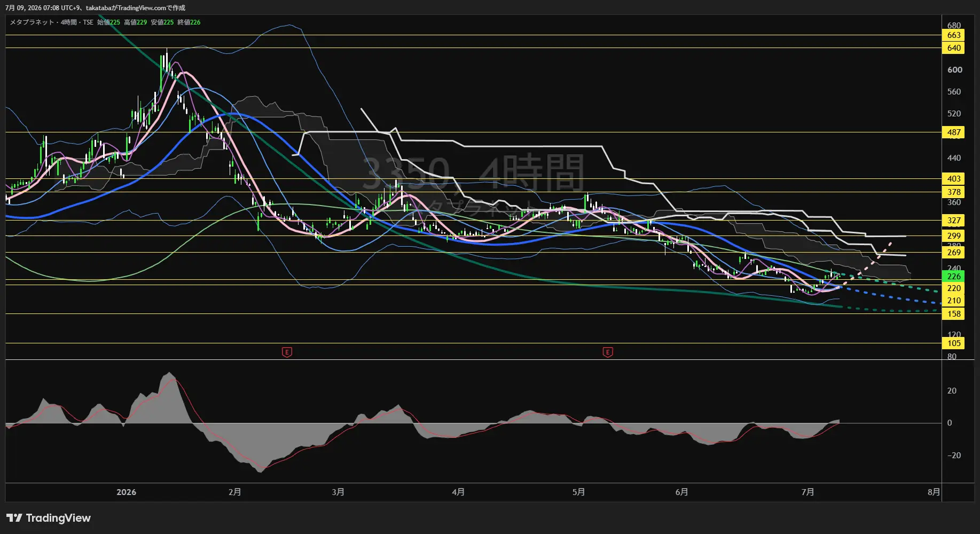This screenshot has height=534, width=980.
Task: Click the 403 price level tag
Action: click(x=953, y=179)
